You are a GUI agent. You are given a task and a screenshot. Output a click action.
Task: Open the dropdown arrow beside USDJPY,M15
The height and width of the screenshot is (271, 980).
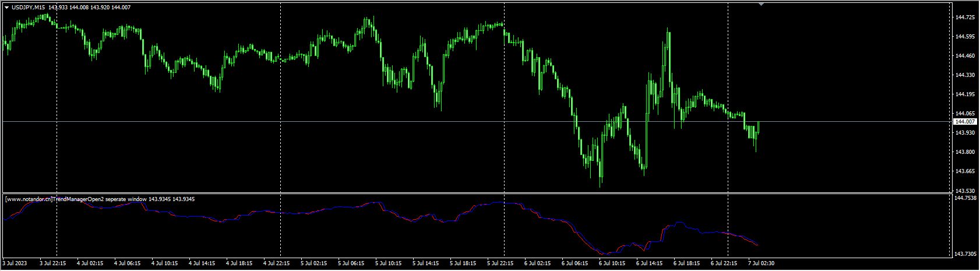point(7,7)
